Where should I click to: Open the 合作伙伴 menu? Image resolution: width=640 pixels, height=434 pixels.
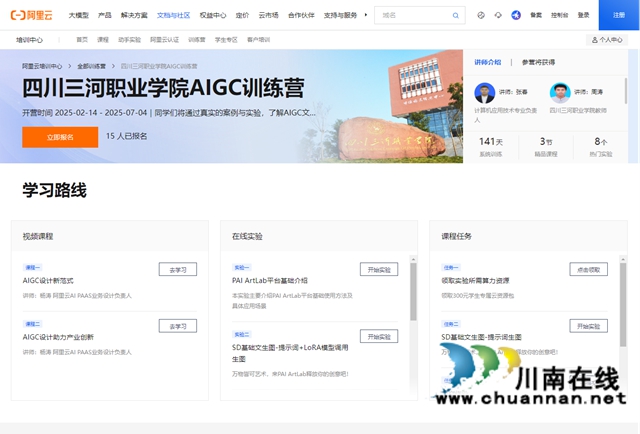click(301, 15)
